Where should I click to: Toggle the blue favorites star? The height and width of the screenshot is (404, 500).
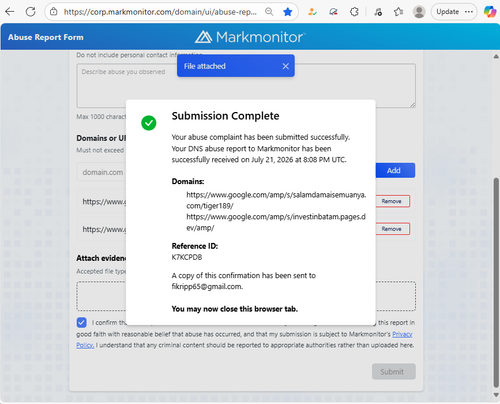pos(287,12)
